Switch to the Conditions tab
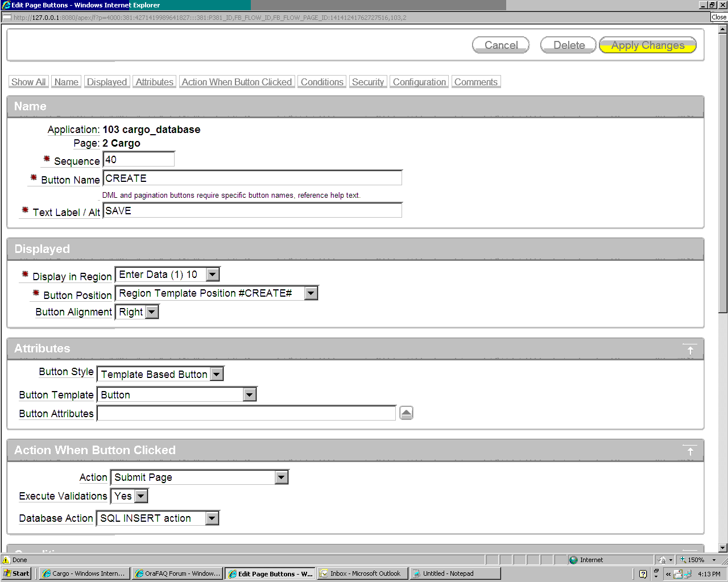Viewport: 728px width, 582px height. pos(322,82)
